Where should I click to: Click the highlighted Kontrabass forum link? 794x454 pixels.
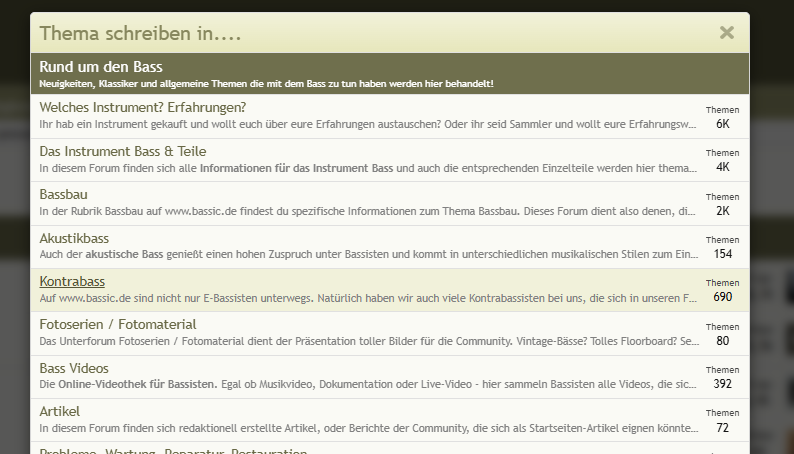72,282
